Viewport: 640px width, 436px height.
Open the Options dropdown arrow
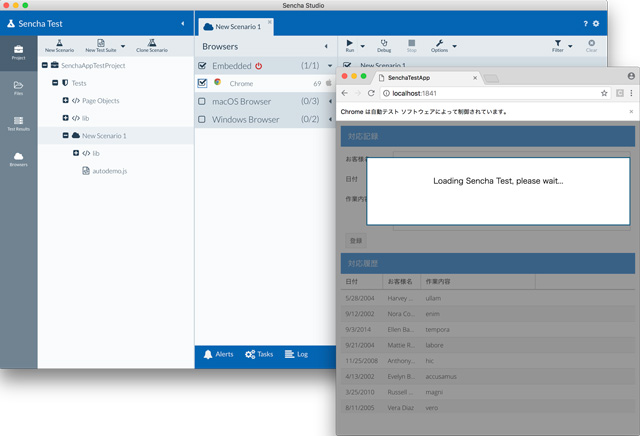click(x=454, y=46)
